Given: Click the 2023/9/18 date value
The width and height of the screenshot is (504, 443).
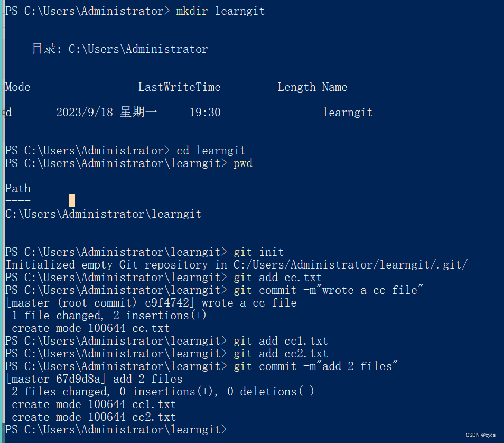Looking at the screenshot, I should point(84,113).
